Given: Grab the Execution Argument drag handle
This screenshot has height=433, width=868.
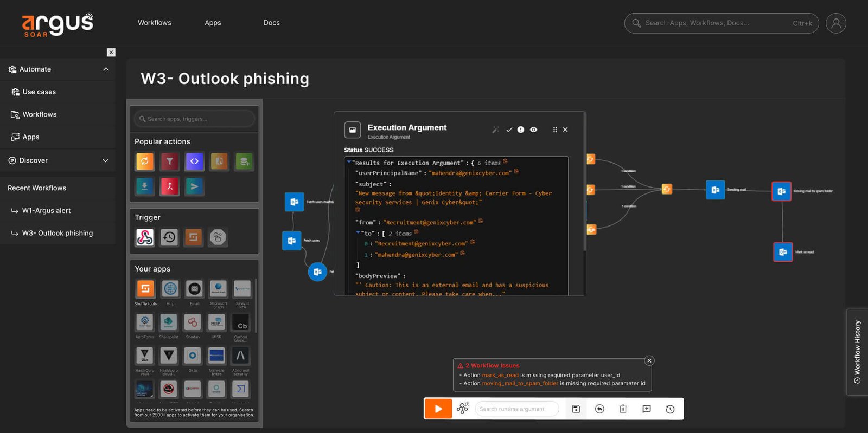Looking at the screenshot, I should (x=554, y=130).
